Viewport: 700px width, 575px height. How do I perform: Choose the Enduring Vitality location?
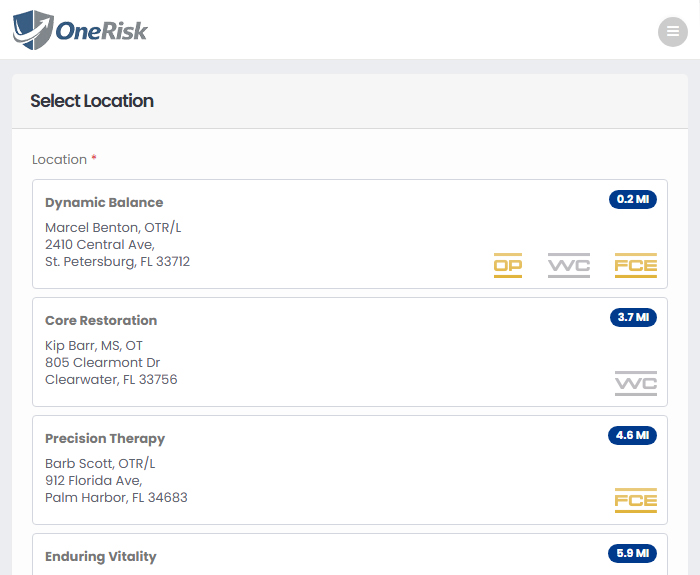tap(350, 554)
